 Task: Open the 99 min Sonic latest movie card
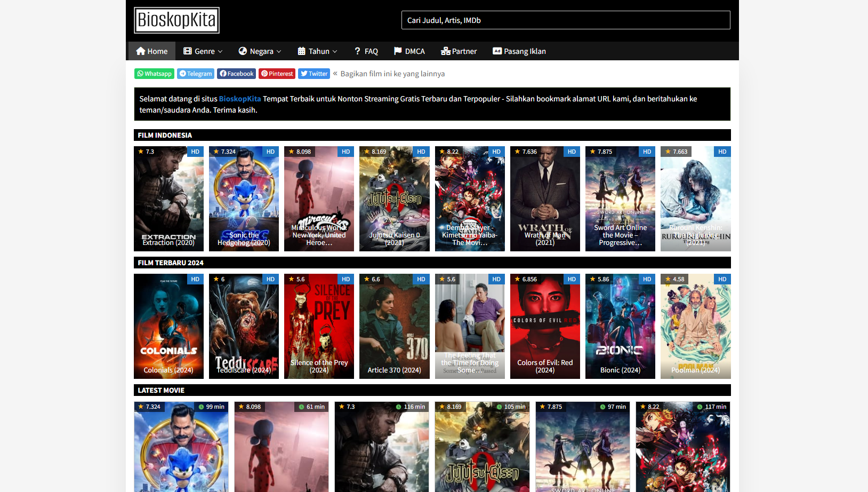[x=181, y=447]
